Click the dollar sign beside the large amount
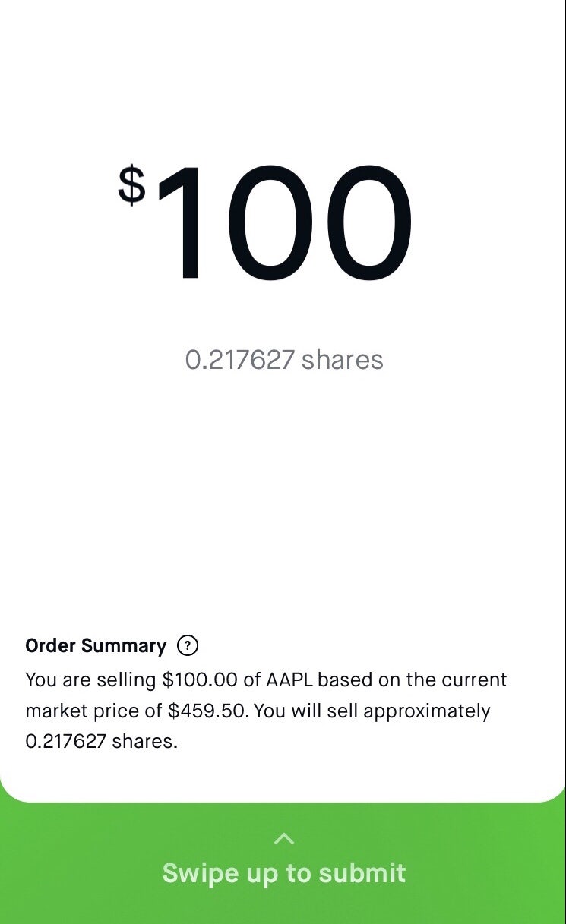 [131, 186]
